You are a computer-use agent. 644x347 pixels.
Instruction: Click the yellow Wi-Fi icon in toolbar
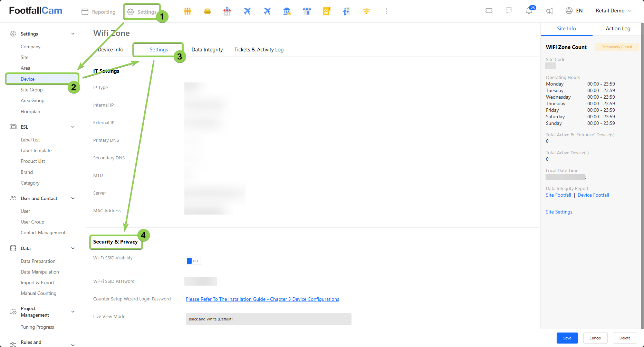(x=366, y=11)
